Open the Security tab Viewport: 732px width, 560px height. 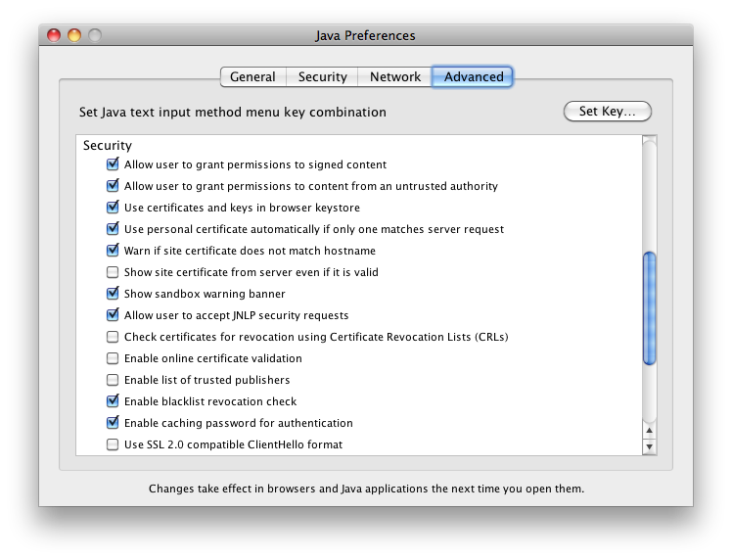322,76
